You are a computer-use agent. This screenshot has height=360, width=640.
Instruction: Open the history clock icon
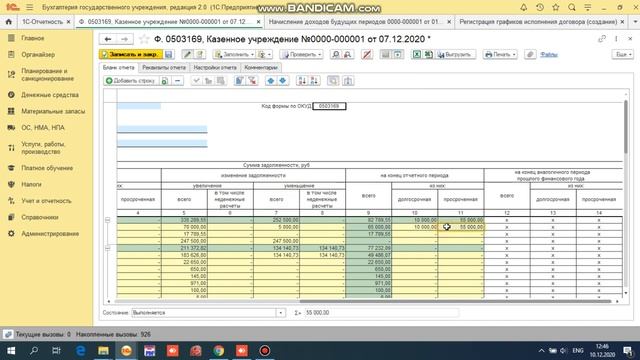[540, 7]
